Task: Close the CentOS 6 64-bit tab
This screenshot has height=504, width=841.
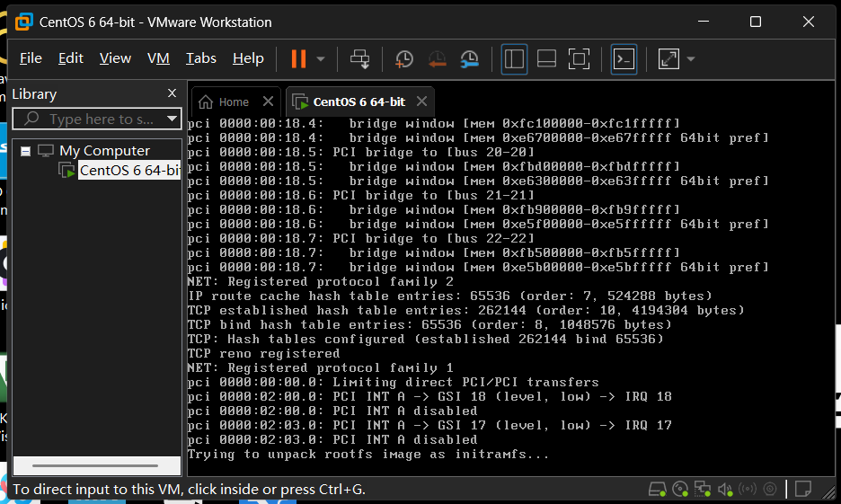Action: pos(421,102)
